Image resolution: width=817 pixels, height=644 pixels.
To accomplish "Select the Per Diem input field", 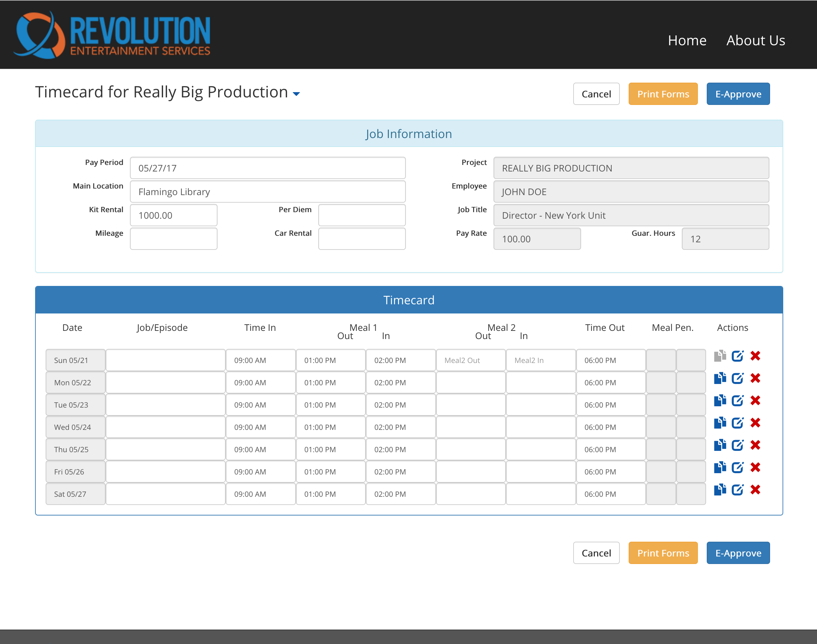I will [x=362, y=215].
